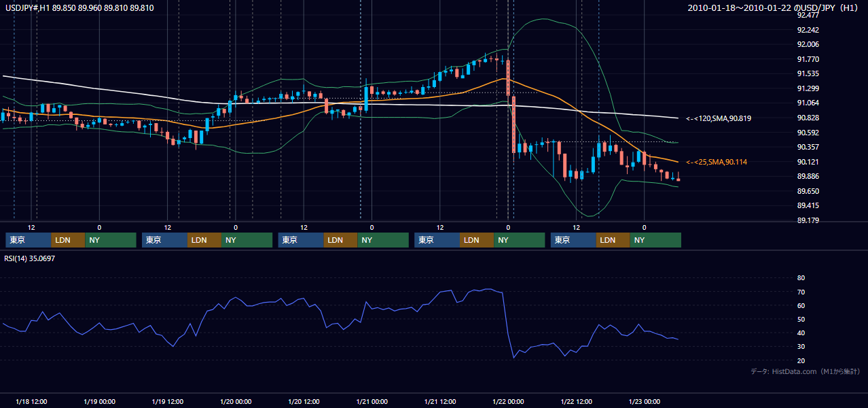Click the RSI scale value 50
The width and height of the screenshot is (868, 408).
coord(801,319)
